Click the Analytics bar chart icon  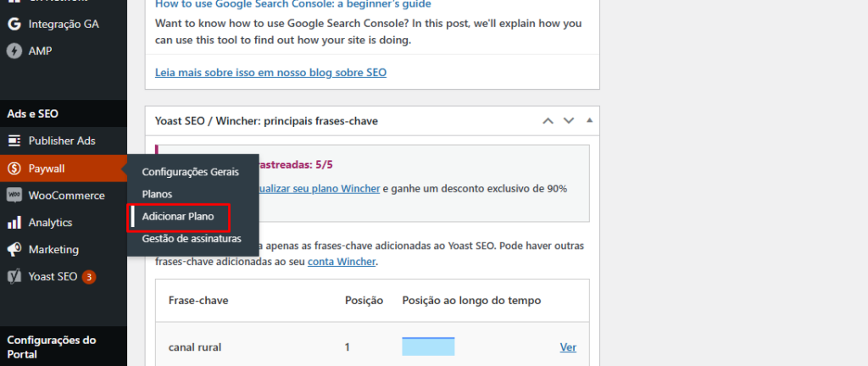tap(14, 222)
